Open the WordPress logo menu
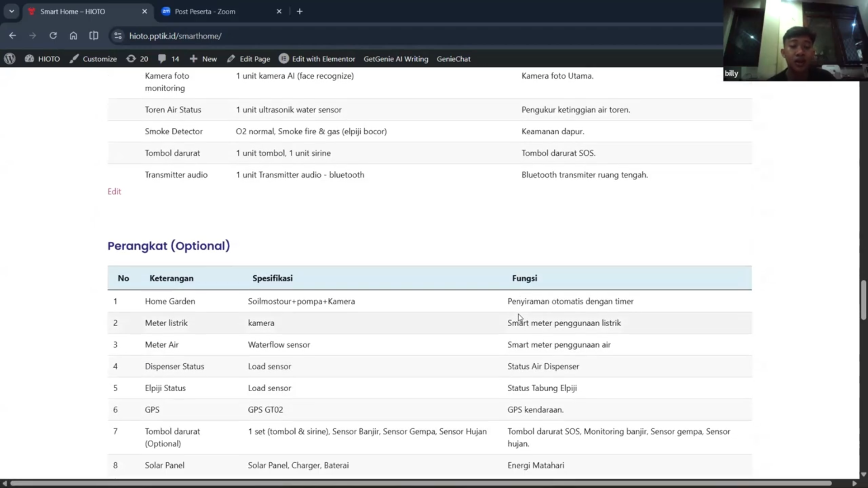868x488 pixels. (10, 59)
